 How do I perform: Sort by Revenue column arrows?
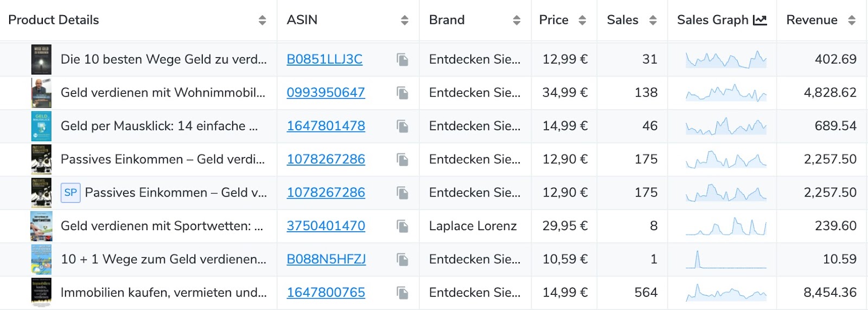click(x=852, y=20)
